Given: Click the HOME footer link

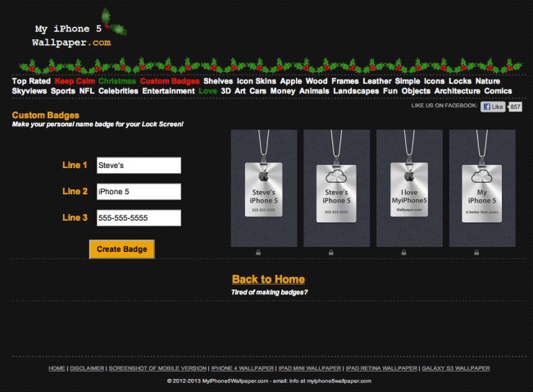Looking at the screenshot, I should click(57, 368).
